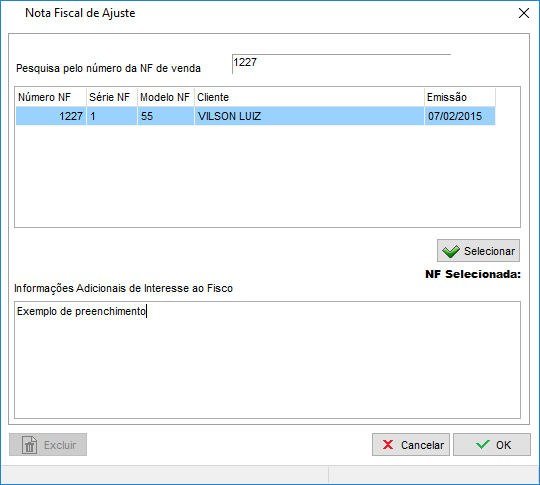Focus the NF de venda search field
The height and width of the screenshot is (485, 540).
(x=341, y=64)
